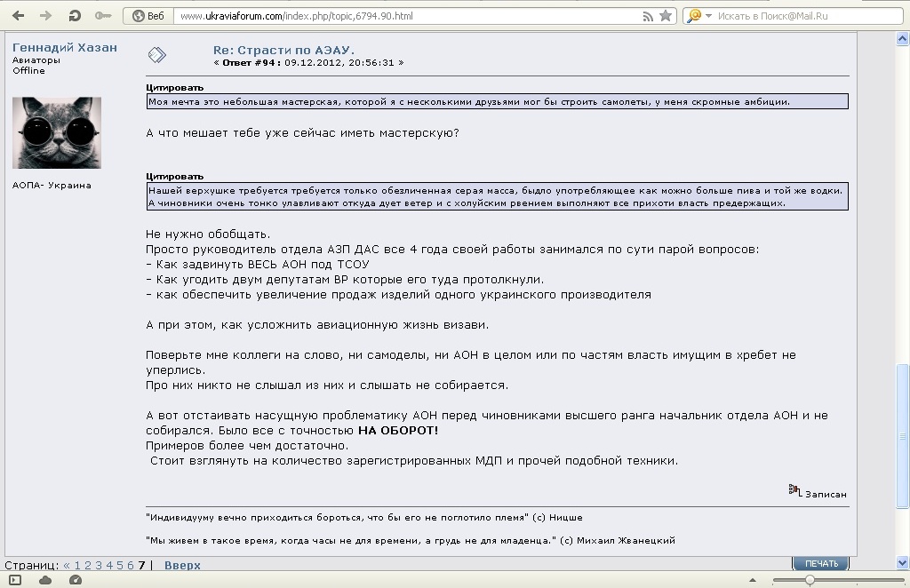This screenshot has width=910, height=588.
Task: Bookmark the page with the star icon
Action: [x=666, y=16]
